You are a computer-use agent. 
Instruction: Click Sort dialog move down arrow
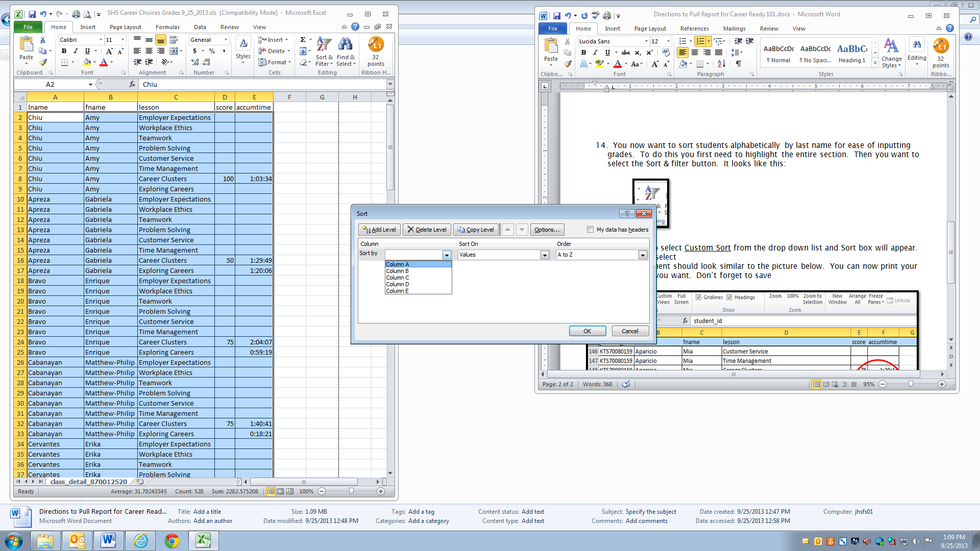coord(522,230)
